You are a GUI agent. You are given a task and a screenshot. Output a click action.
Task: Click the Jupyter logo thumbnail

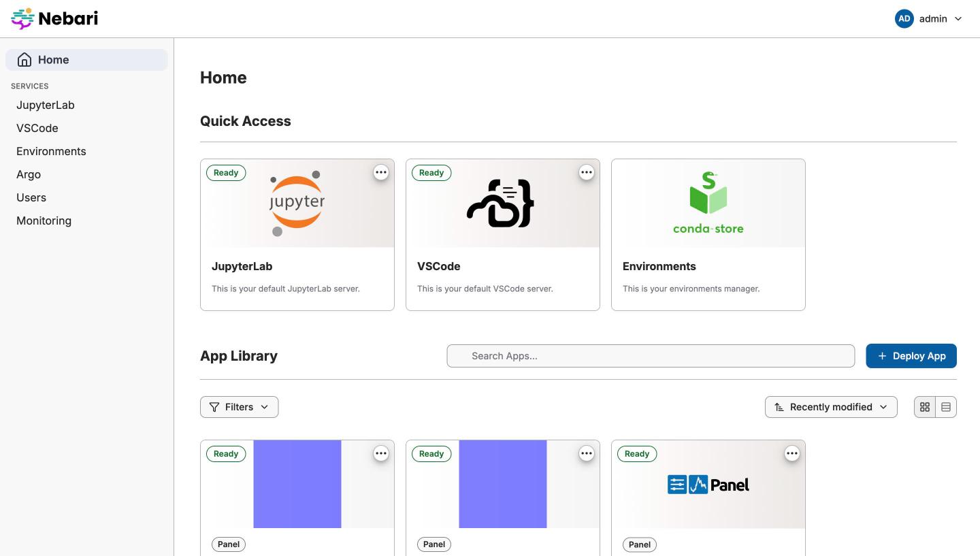coord(297,203)
